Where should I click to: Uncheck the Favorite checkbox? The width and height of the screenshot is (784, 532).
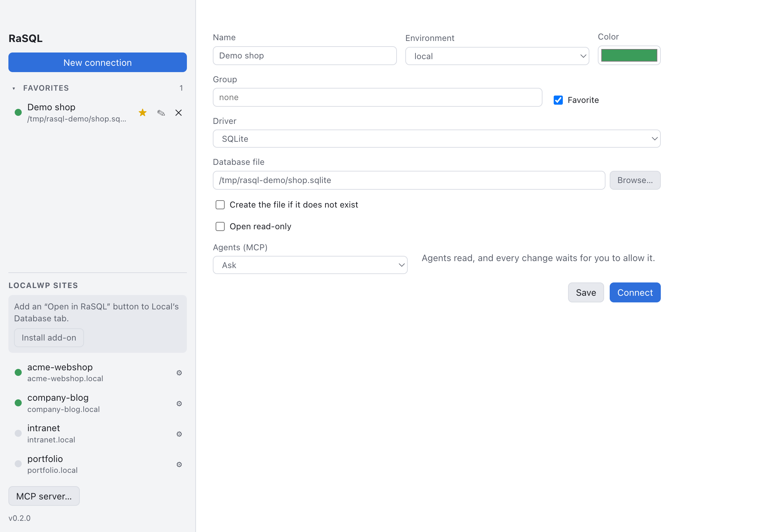point(558,100)
